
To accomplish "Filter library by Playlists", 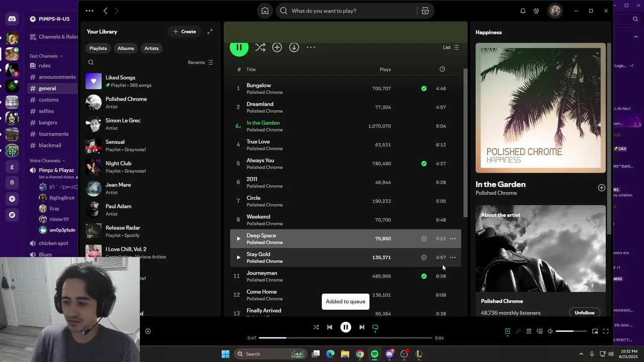I will coord(98,48).
